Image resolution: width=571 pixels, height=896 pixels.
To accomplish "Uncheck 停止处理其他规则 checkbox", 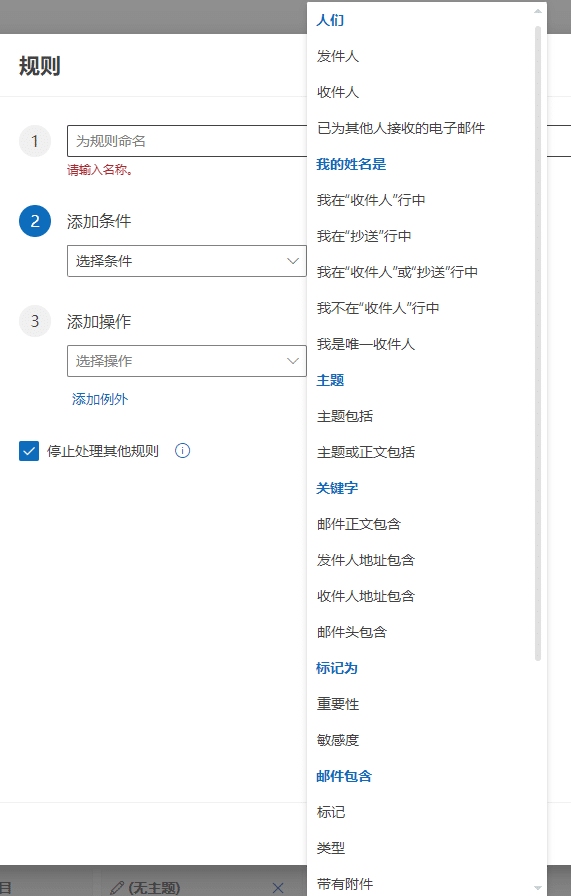I will coord(29,451).
